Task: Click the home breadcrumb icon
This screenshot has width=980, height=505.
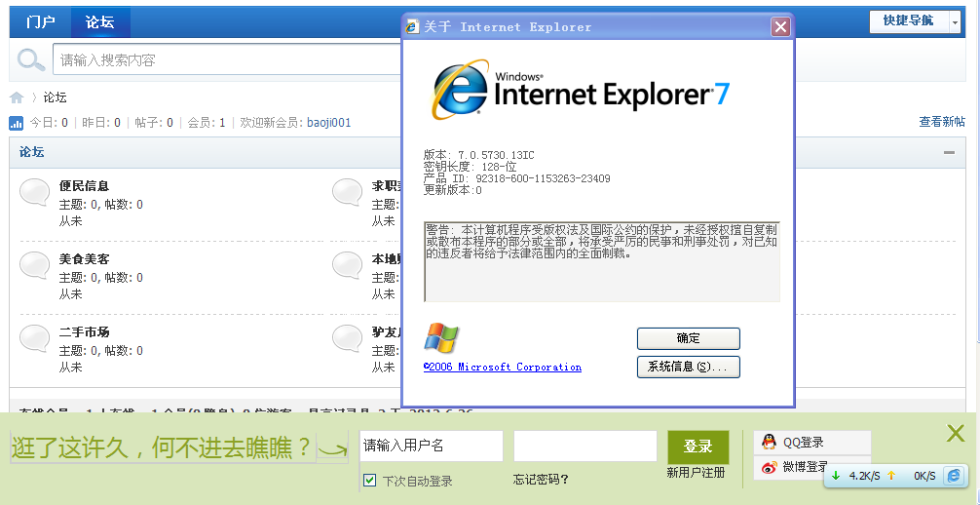Action: [17, 97]
